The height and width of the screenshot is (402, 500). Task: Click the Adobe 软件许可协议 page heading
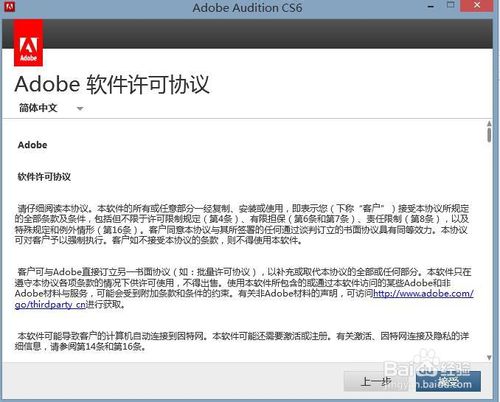point(112,84)
